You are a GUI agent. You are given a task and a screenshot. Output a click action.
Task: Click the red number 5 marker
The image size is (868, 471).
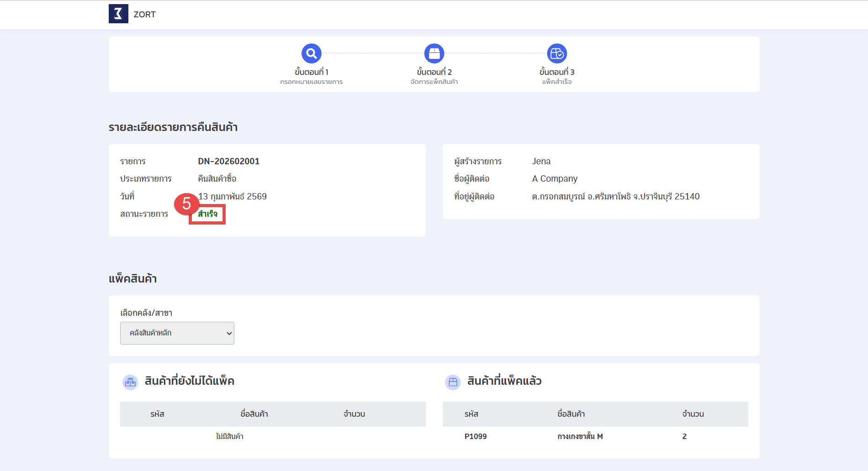click(x=186, y=204)
